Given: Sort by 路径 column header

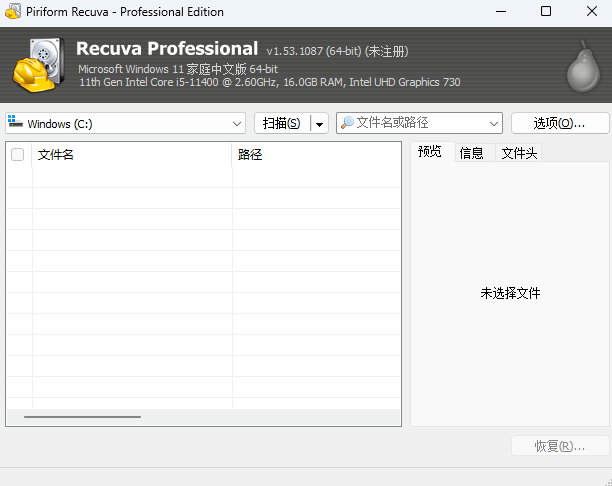Looking at the screenshot, I should pyautogui.click(x=316, y=155).
